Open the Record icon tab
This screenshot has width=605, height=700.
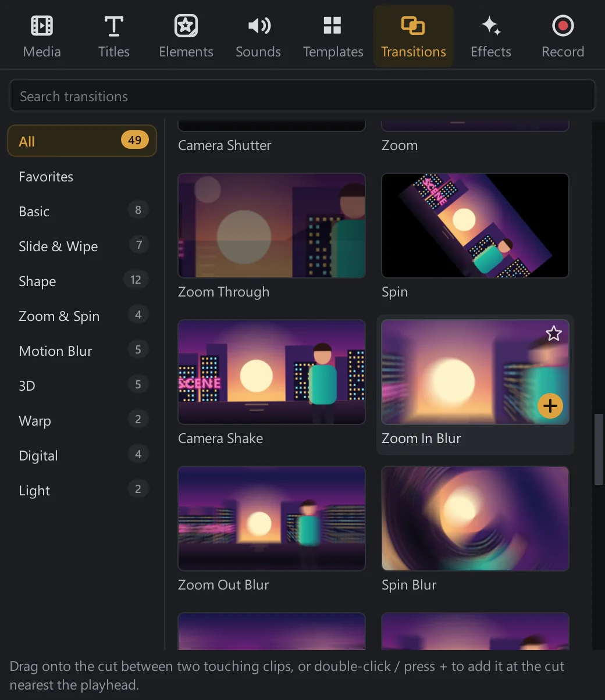[x=563, y=26]
